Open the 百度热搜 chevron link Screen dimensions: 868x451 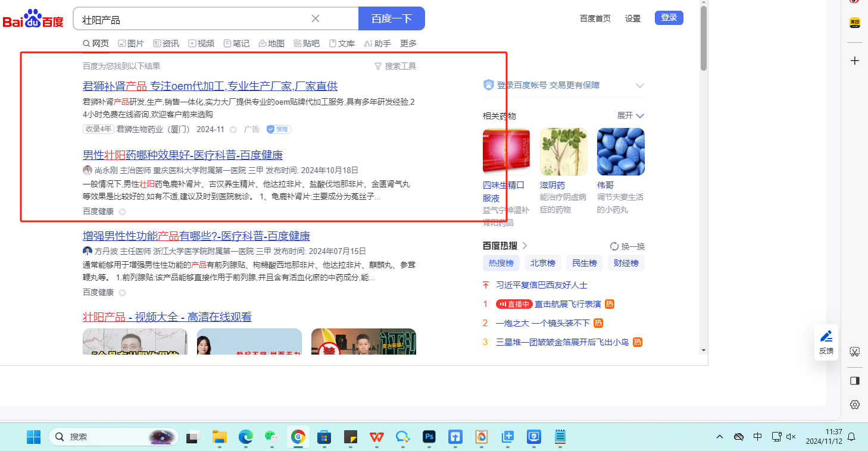524,246
